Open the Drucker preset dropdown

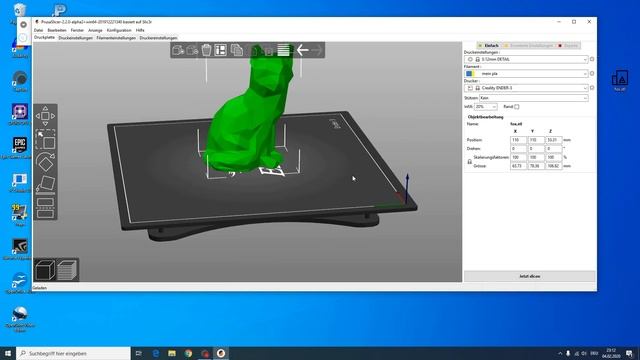pos(526,88)
